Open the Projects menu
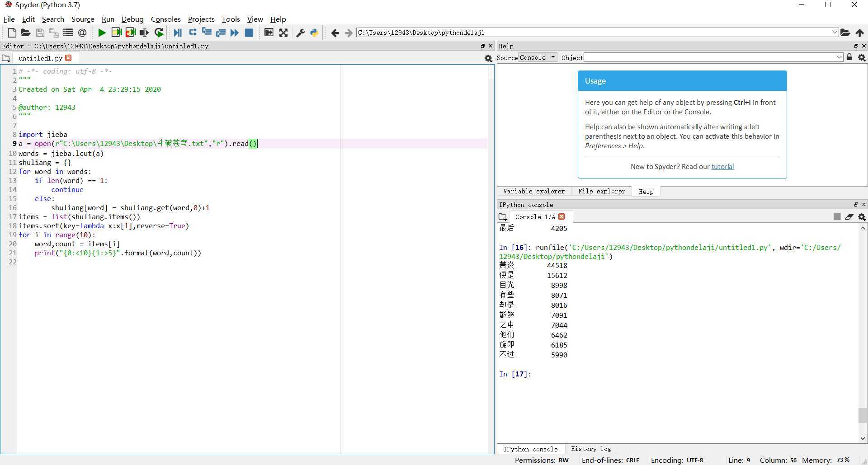 point(201,19)
